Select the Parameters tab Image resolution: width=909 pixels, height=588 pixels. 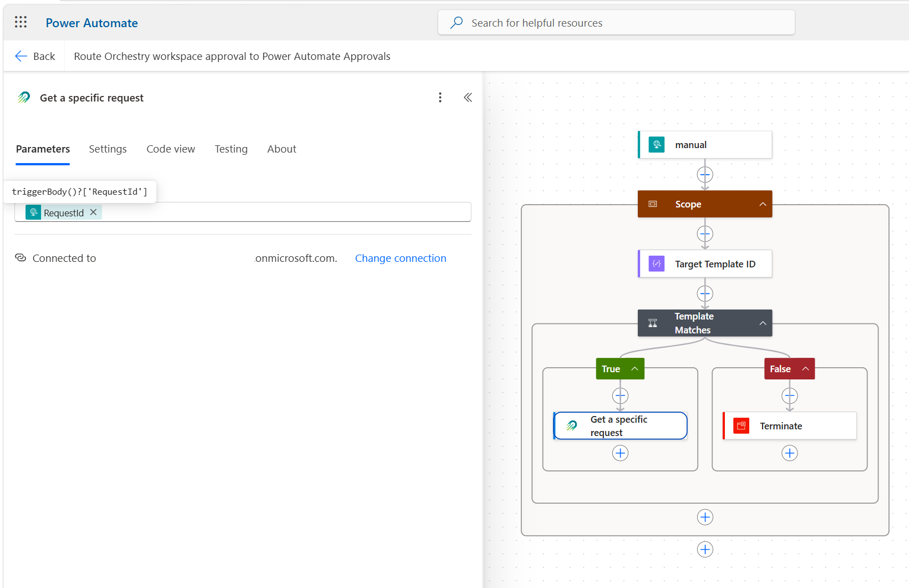point(43,149)
